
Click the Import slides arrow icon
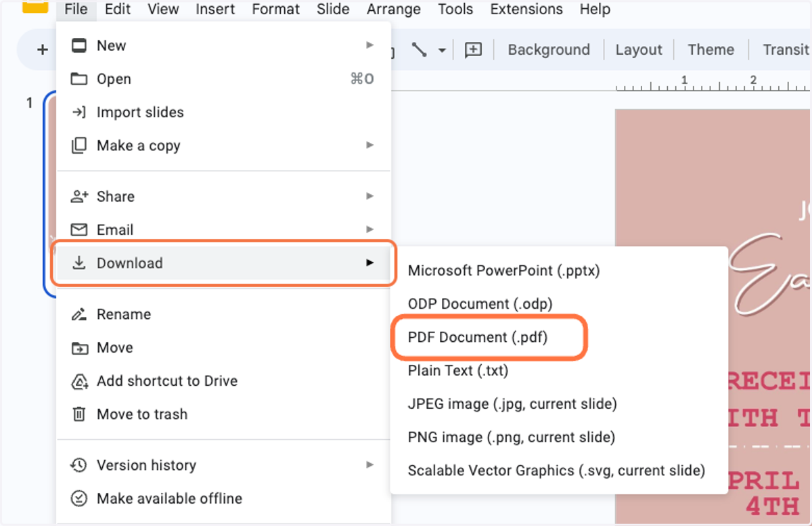coord(79,112)
